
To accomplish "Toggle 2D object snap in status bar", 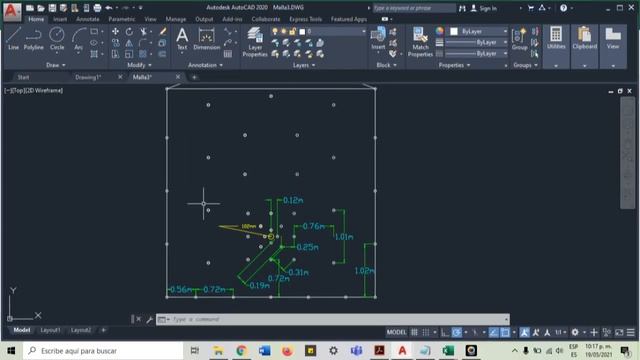I will click(x=505, y=332).
